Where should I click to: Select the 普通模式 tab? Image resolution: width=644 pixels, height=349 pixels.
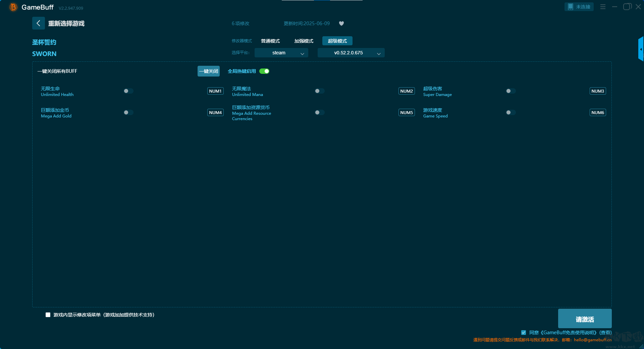270,41
